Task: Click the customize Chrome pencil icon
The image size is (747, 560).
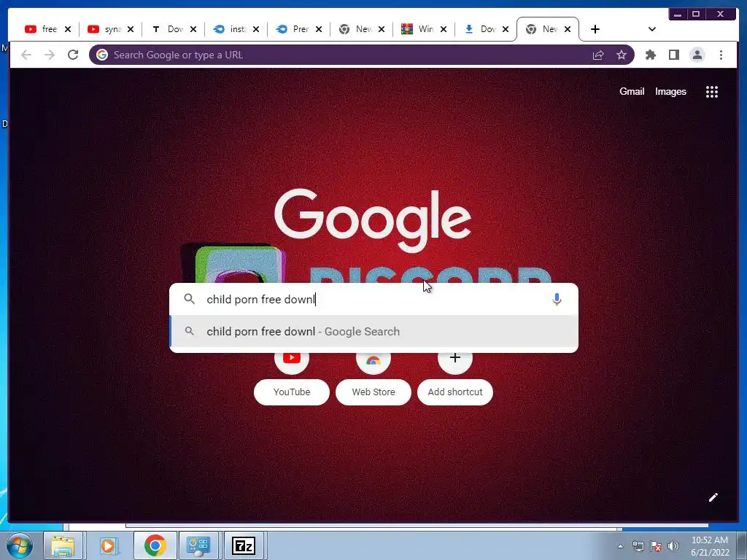Action: click(x=713, y=497)
